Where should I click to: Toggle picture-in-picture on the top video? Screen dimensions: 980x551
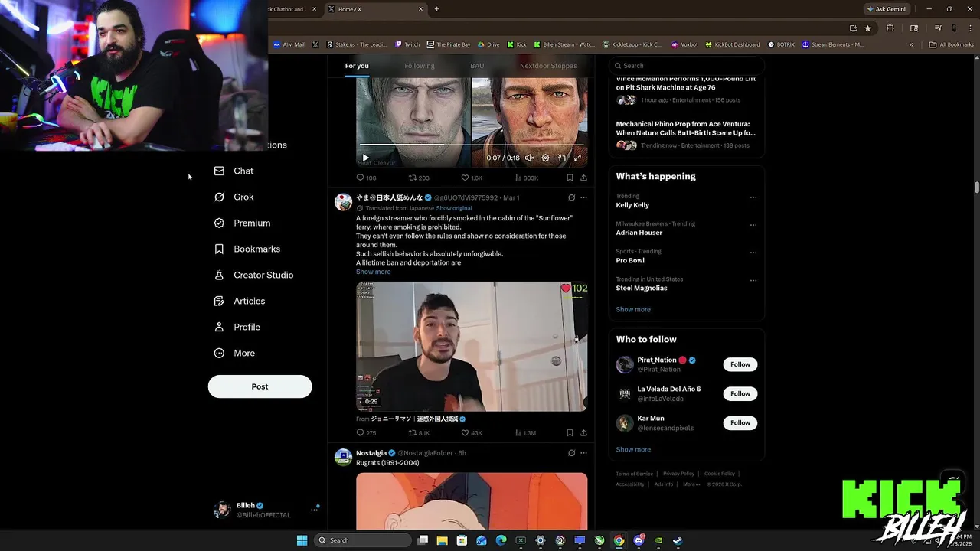pos(561,158)
